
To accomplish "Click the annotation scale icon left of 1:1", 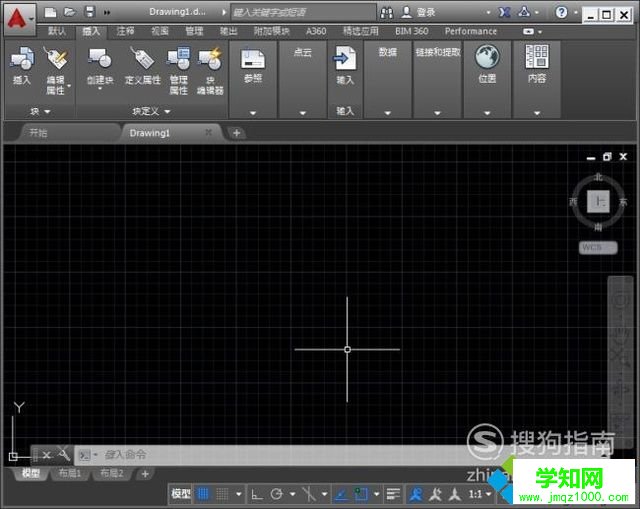I will [x=454, y=495].
